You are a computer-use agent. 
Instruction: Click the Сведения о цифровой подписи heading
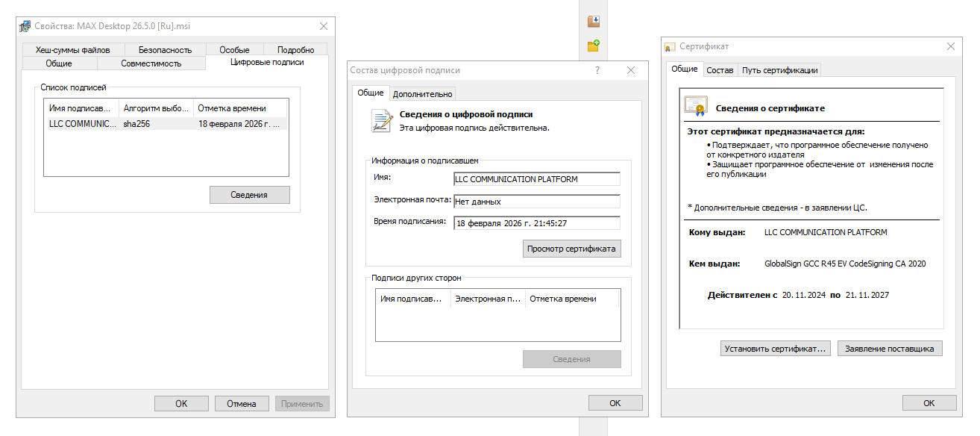[x=466, y=114]
